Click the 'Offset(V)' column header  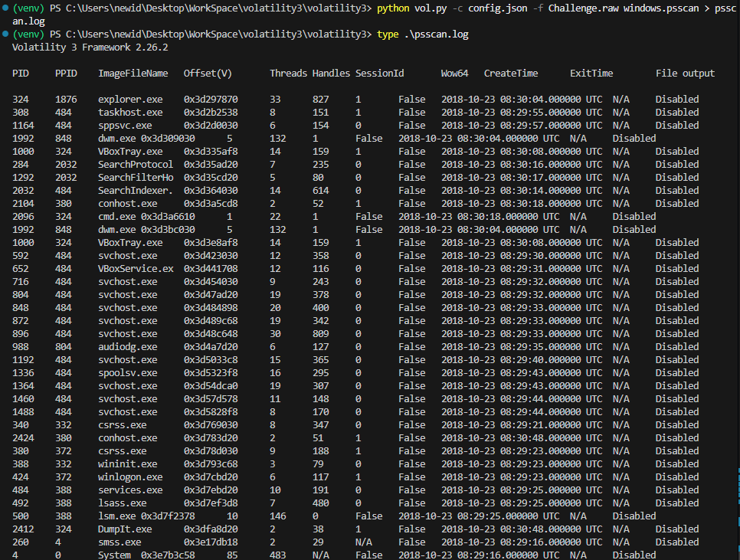208,73
